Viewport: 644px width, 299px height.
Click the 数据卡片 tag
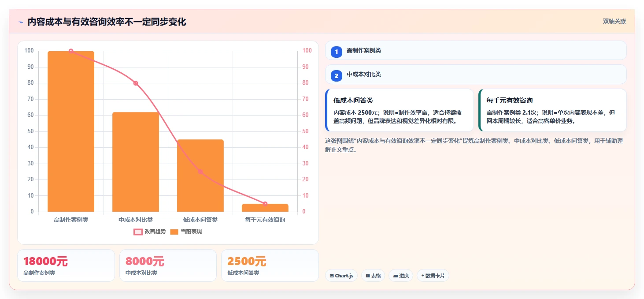[433, 276]
